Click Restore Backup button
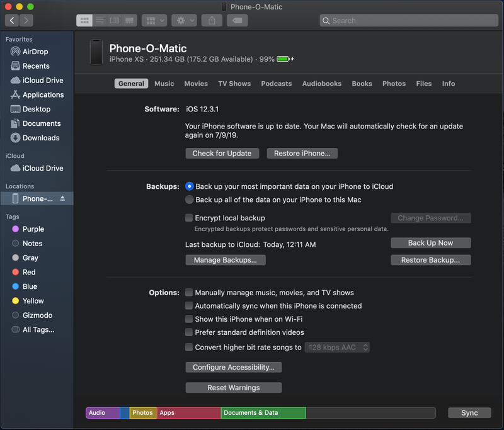Viewport: 504px width, 430px height. [431, 260]
